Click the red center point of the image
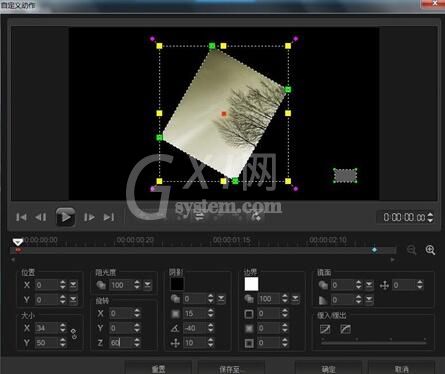 coord(224,114)
